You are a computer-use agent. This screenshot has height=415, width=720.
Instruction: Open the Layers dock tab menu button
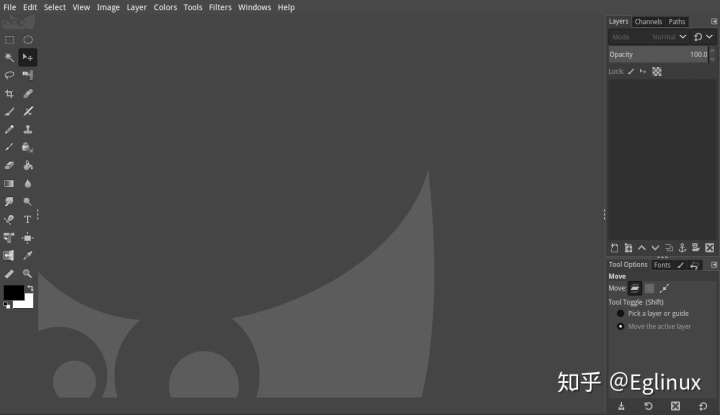click(x=714, y=22)
